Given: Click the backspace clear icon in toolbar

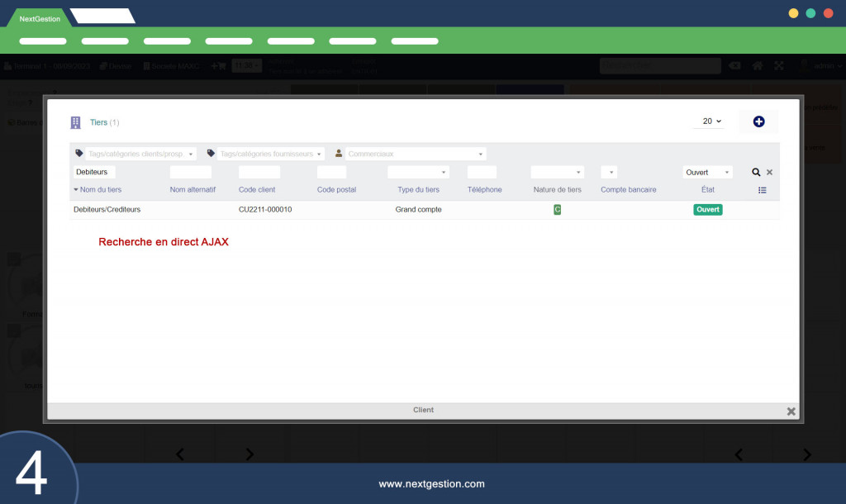Looking at the screenshot, I should pyautogui.click(x=734, y=66).
